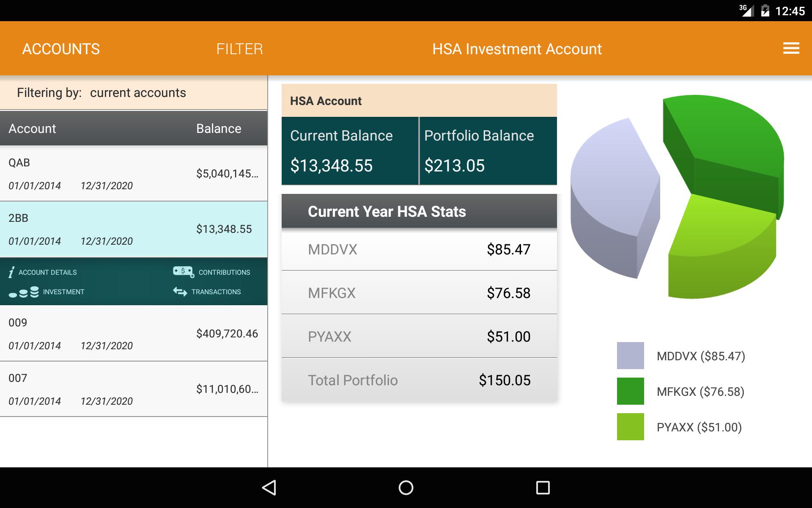Click the MDDVX legend color swatch

click(630, 356)
